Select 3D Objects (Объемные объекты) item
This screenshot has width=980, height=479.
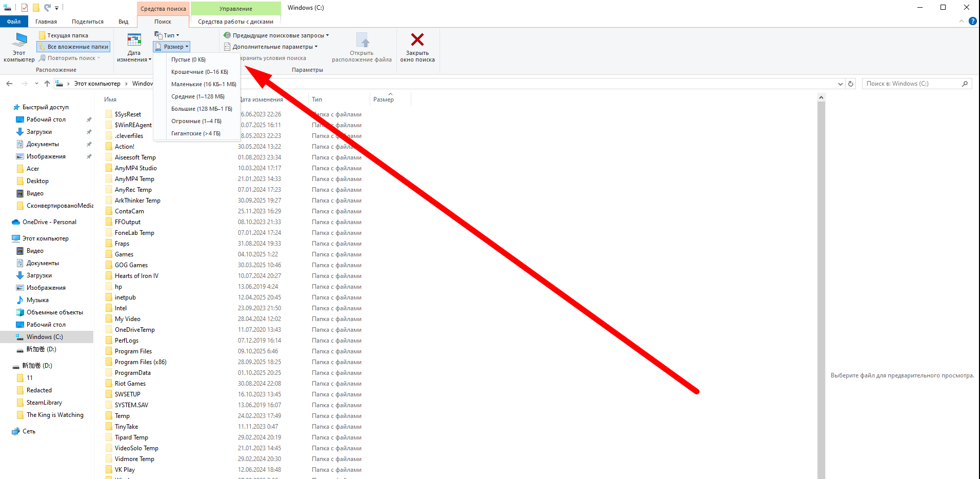54,312
